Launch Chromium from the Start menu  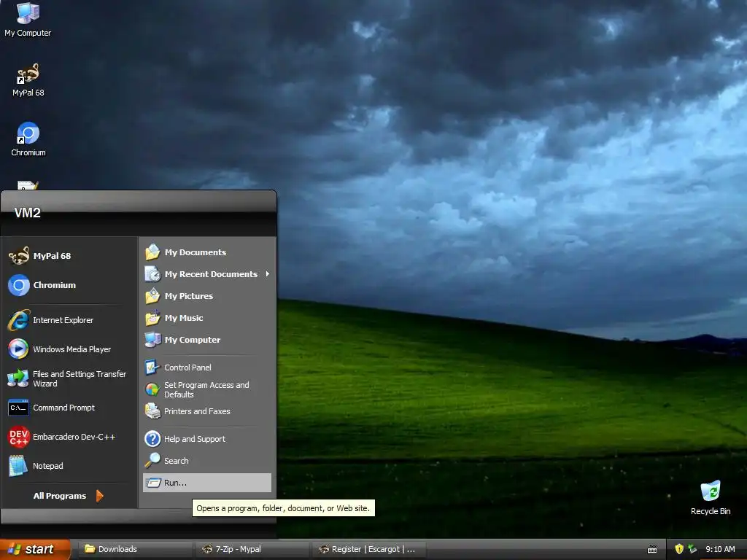pos(69,285)
